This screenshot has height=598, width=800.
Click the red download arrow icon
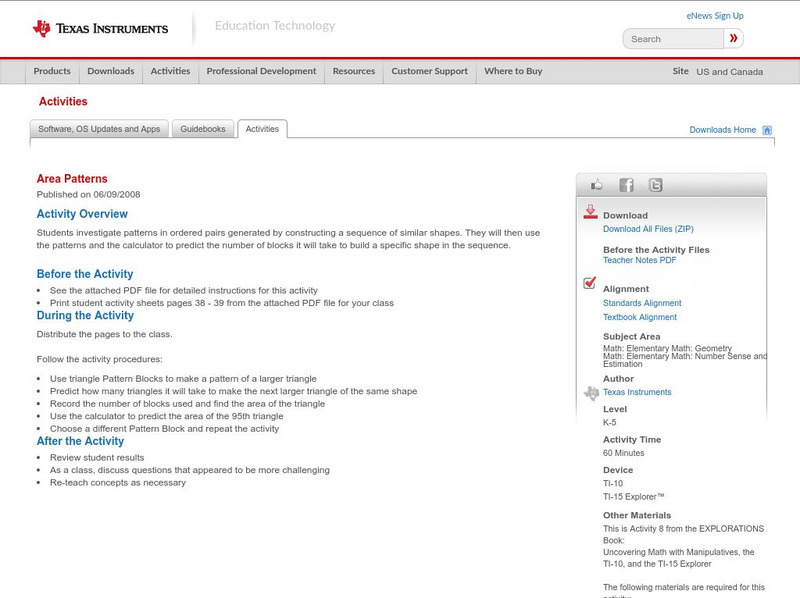pyautogui.click(x=590, y=212)
